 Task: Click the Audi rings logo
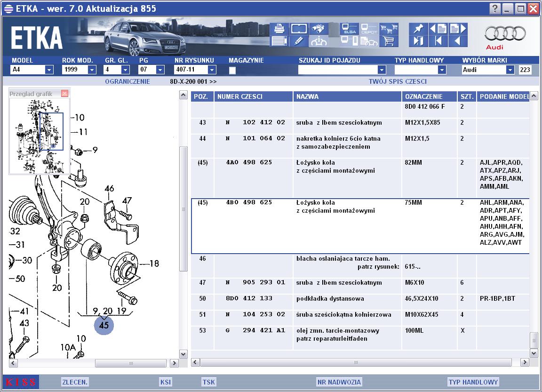coord(505,34)
